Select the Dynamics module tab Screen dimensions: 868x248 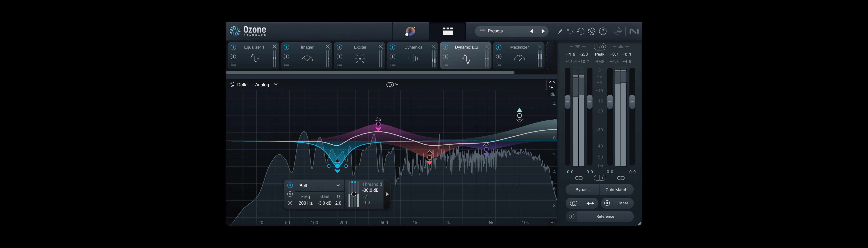click(x=412, y=56)
